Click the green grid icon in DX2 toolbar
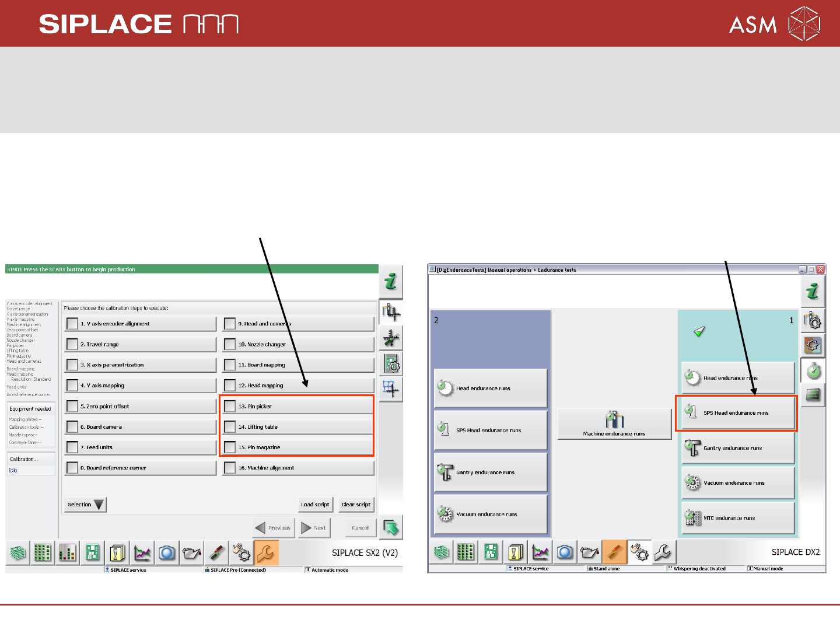This screenshot has width=840, height=630. click(x=466, y=552)
